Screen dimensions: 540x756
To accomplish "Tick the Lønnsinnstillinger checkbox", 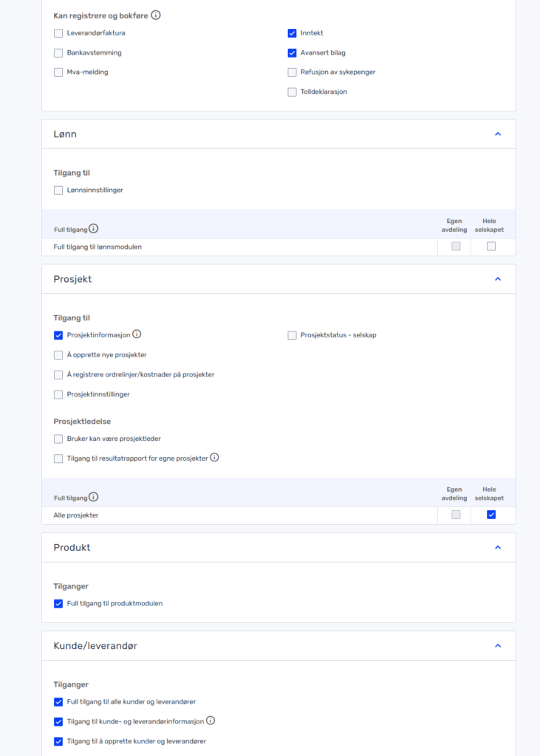I will [58, 190].
